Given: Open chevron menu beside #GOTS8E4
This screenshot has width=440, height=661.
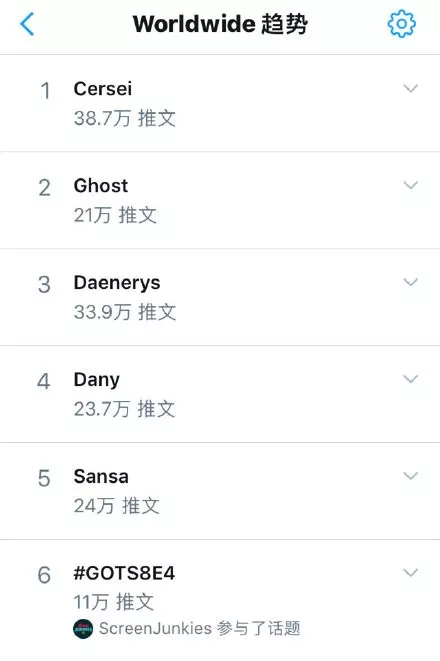Looking at the screenshot, I should coord(410,572).
